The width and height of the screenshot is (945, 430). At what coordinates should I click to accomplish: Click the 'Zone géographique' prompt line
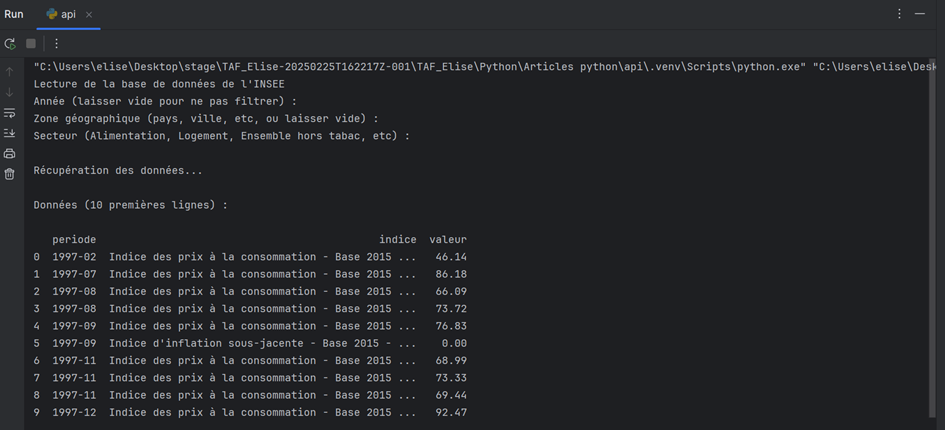coord(206,119)
